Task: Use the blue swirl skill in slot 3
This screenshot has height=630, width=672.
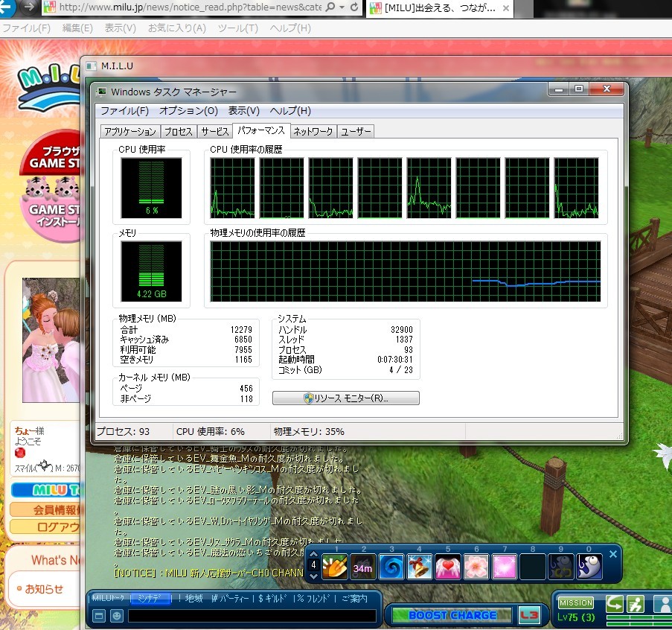Action: pyautogui.click(x=391, y=569)
